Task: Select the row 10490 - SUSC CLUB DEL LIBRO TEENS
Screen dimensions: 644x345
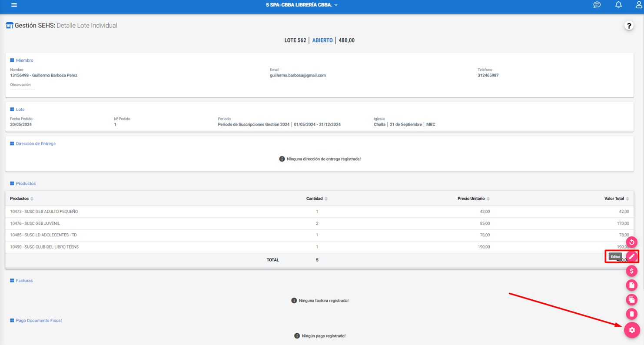Action: 319,247
